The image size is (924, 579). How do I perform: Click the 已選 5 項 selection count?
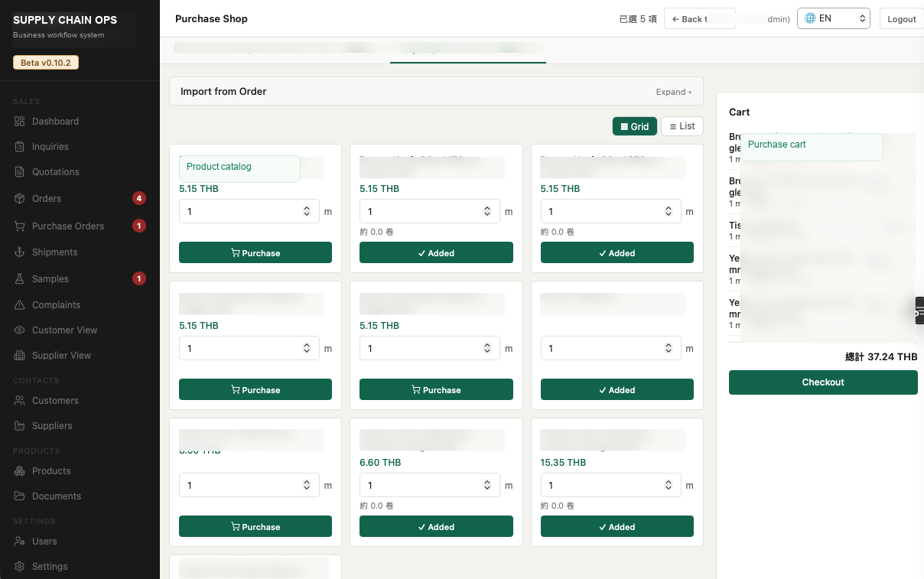point(638,19)
